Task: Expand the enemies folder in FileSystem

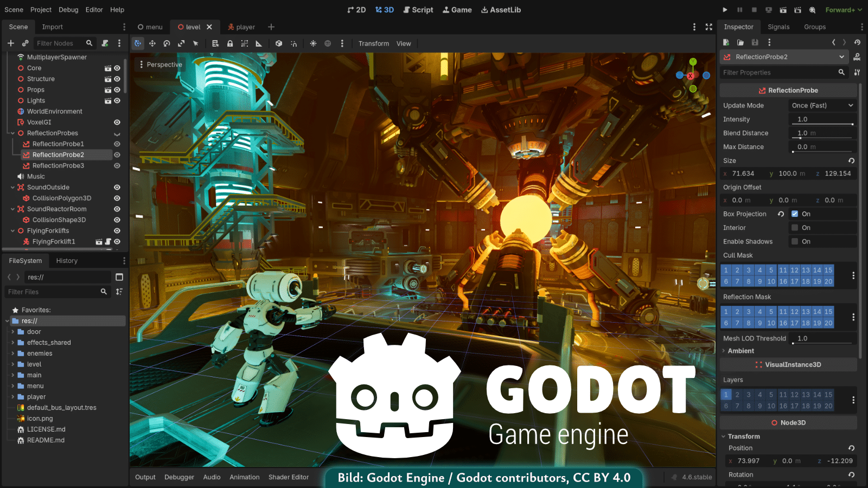Action: 12,354
